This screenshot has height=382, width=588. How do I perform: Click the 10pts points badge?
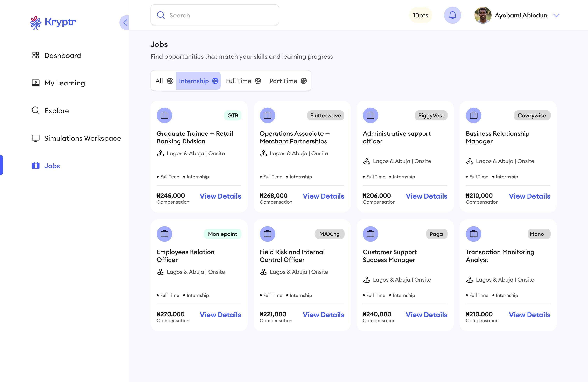[421, 15]
